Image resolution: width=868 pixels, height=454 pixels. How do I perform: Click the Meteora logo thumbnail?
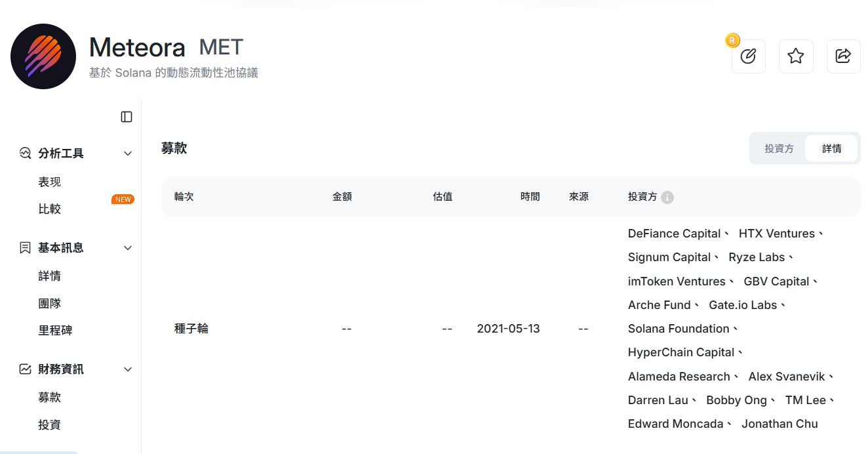tap(43, 56)
